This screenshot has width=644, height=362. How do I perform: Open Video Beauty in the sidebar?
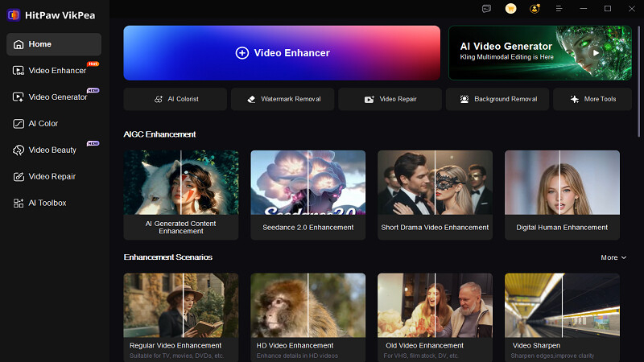[x=54, y=150]
